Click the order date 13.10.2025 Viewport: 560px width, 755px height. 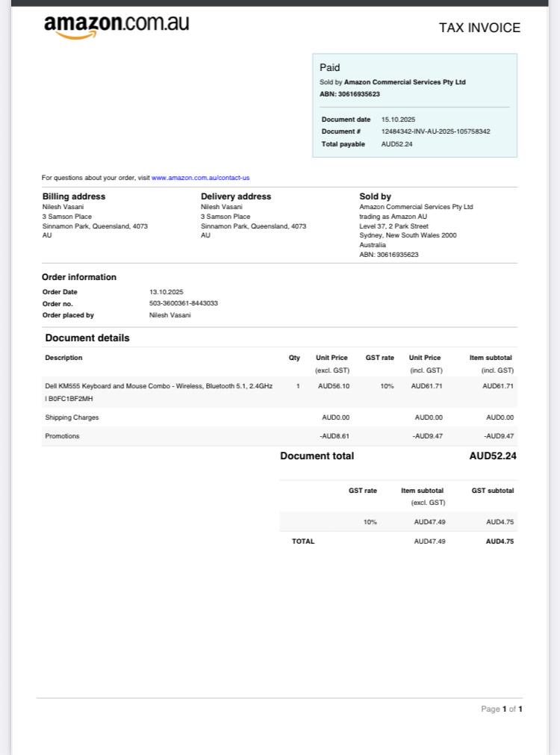pos(166,292)
